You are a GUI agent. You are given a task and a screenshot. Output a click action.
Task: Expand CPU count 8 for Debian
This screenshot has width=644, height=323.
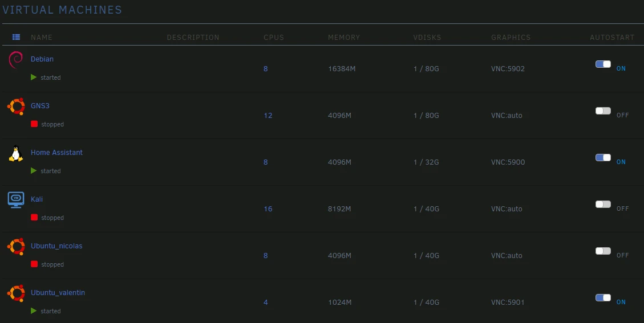pos(265,69)
